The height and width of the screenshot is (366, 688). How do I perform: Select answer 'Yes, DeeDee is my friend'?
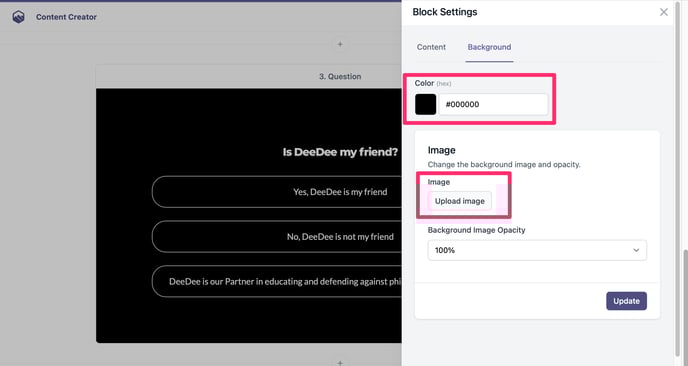pos(277,192)
